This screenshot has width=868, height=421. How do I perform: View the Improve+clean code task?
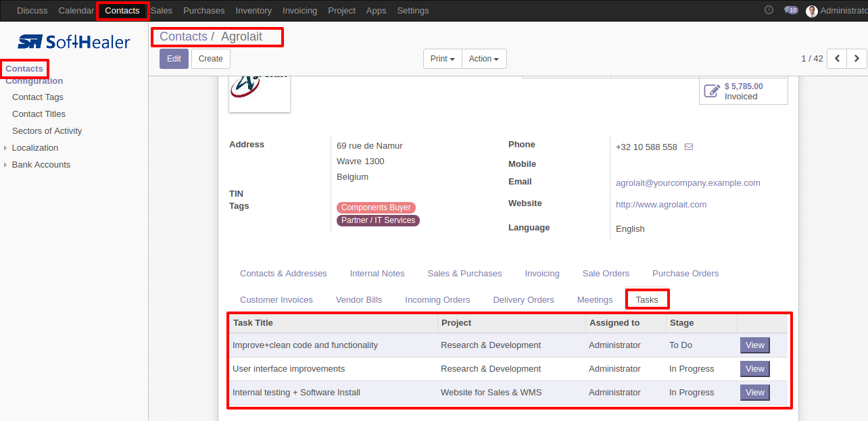(x=755, y=345)
